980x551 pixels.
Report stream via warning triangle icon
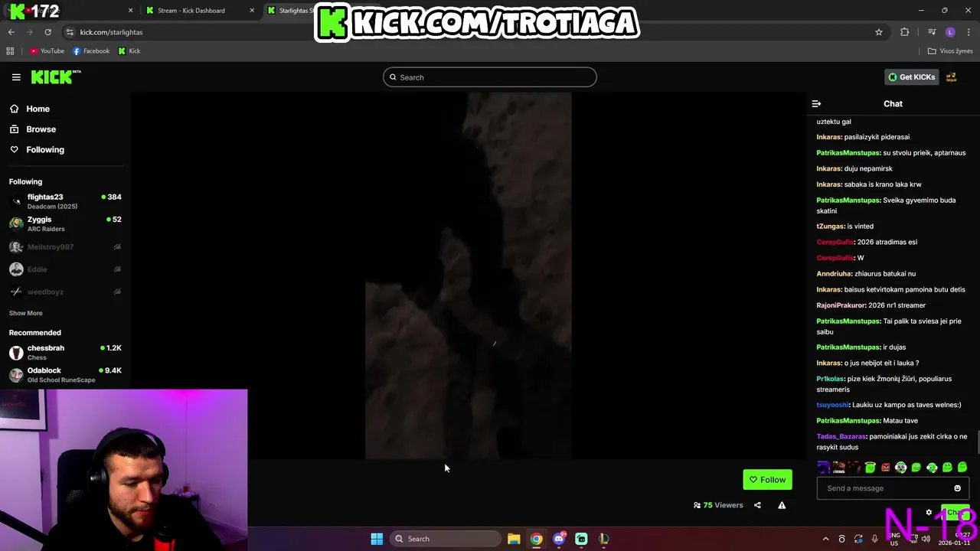point(782,505)
